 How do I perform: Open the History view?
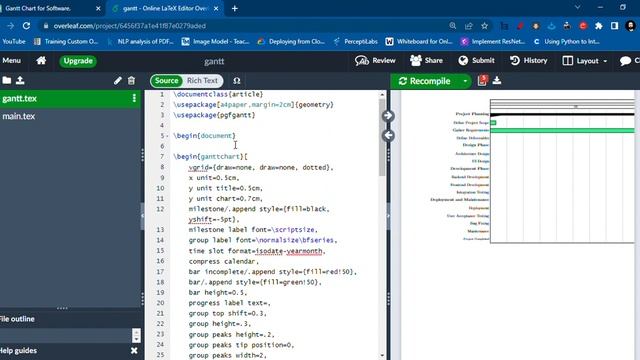click(529, 60)
